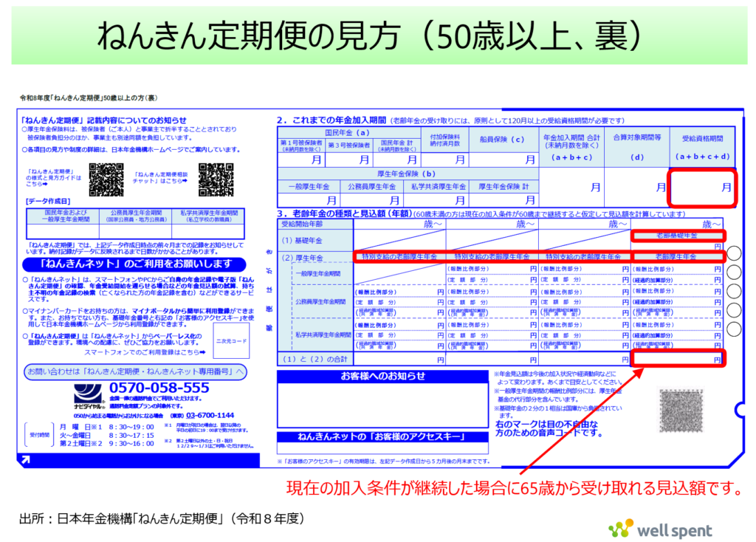
Task: Click the お客様のアクセスキー header bar
Action: [x=382, y=437]
